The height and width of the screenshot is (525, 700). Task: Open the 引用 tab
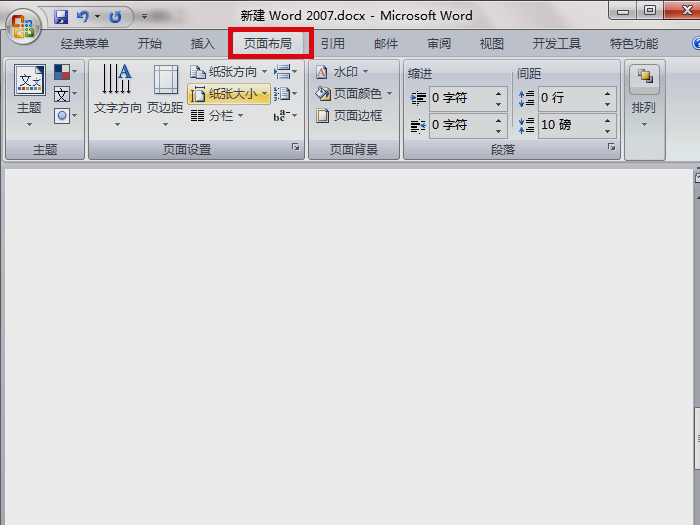(x=333, y=44)
